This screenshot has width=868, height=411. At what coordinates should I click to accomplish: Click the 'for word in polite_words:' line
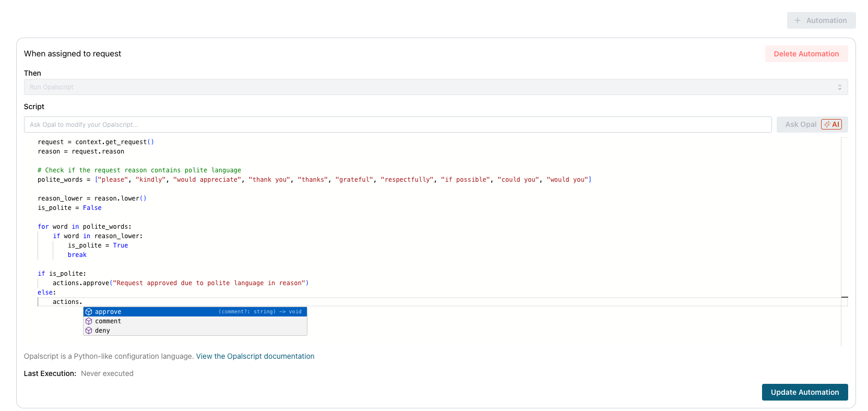point(85,227)
